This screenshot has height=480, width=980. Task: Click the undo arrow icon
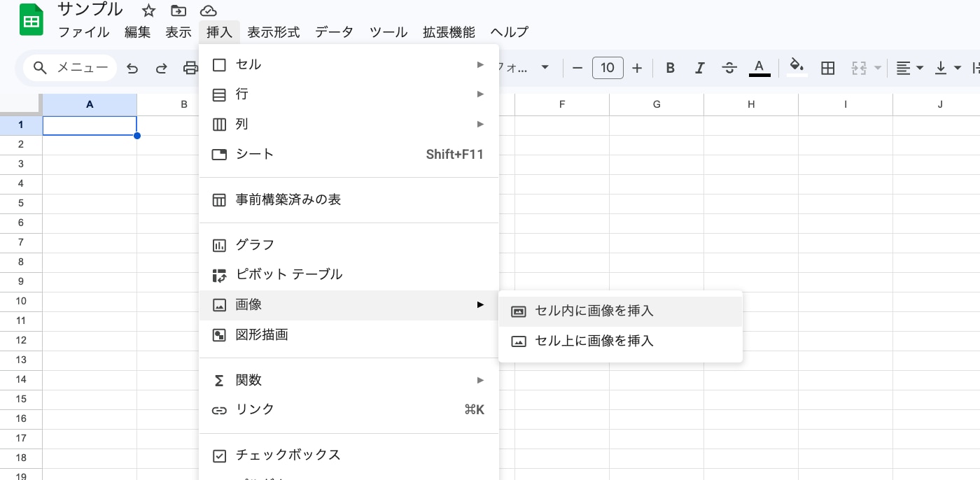click(132, 67)
